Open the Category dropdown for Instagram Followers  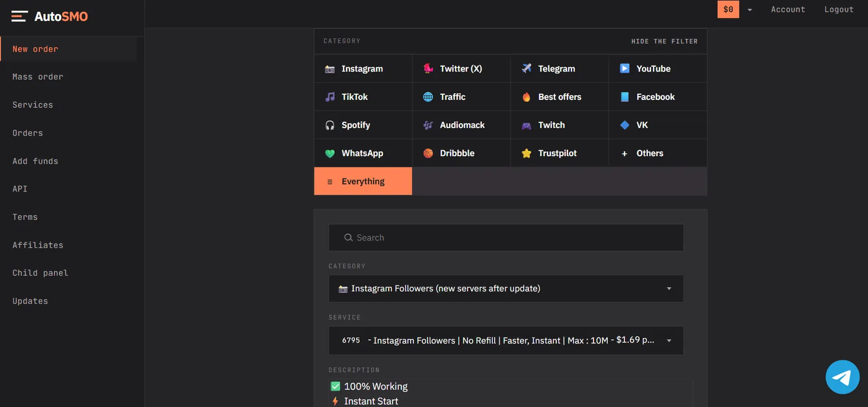pos(506,289)
